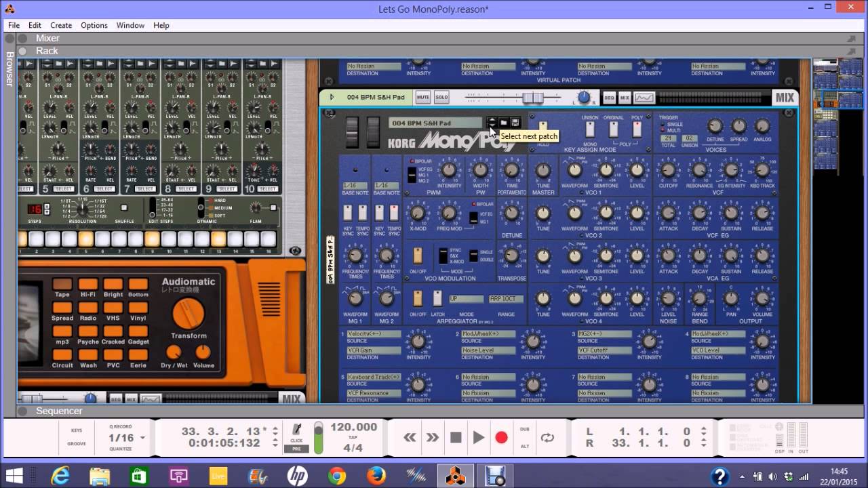Screen dimensions: 868x488
Task: Select the mp3 preset on Audiomatic
Action: 62,331
